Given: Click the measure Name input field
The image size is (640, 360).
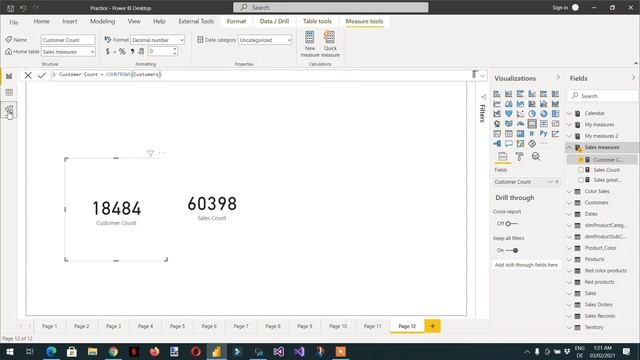Looking at the screenshot, I should pyautogui.click(x=68, y=40).
